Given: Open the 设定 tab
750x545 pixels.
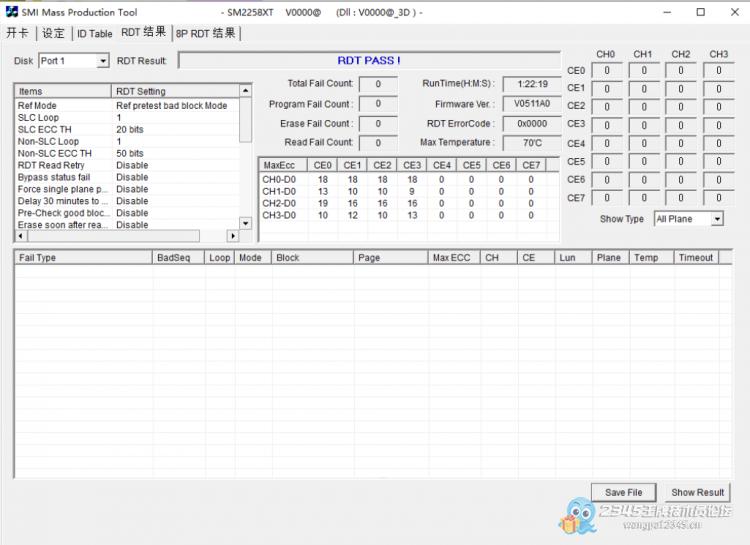Looking at the screenshot, I should [53, 33].
